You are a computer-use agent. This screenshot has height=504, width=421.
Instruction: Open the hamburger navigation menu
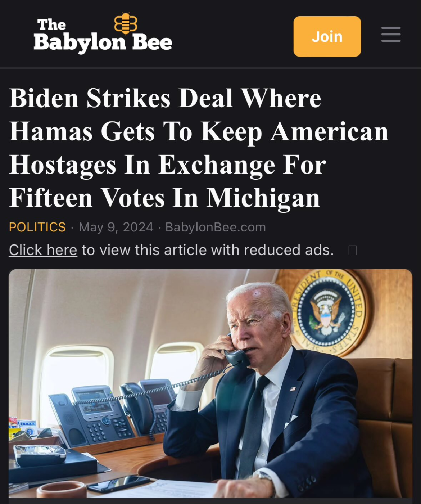coord(391,35)
